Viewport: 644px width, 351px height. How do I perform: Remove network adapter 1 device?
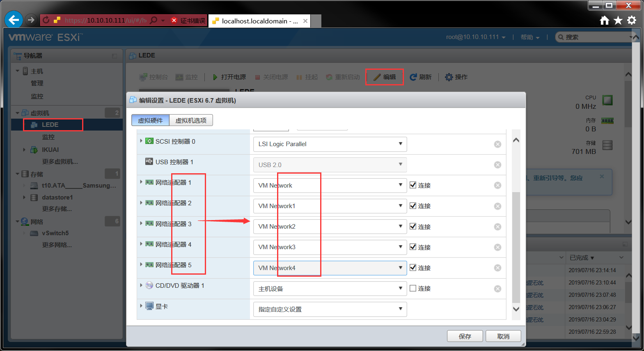pos(497,186)
